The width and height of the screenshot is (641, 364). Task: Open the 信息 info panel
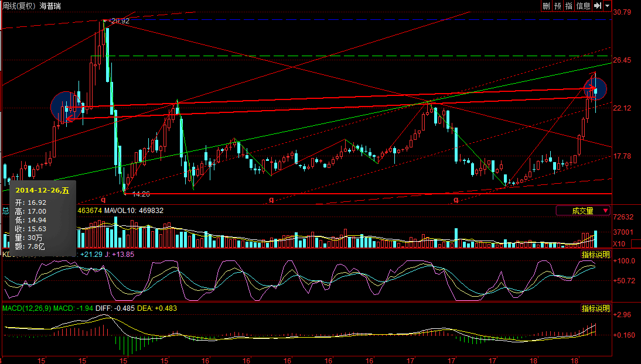click(x=584, y=6)
